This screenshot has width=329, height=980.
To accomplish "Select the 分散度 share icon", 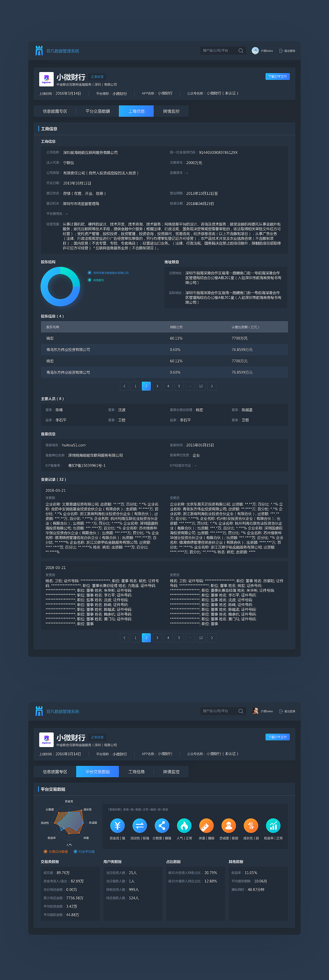I will coord(162,826).
